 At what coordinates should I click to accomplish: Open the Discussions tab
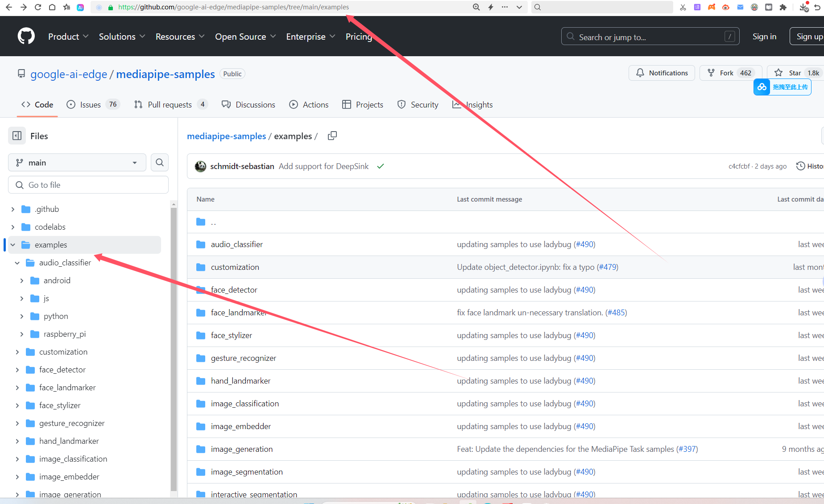point(248,104)
